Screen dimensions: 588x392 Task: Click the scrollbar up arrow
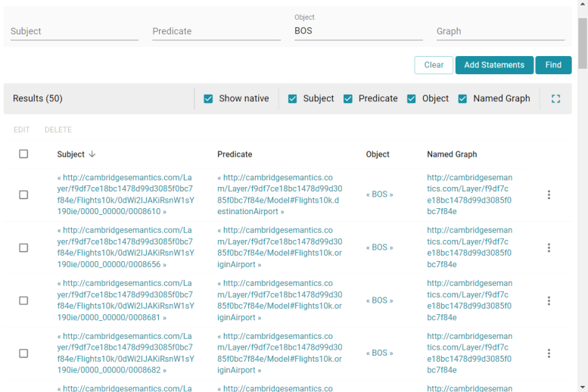583,4
